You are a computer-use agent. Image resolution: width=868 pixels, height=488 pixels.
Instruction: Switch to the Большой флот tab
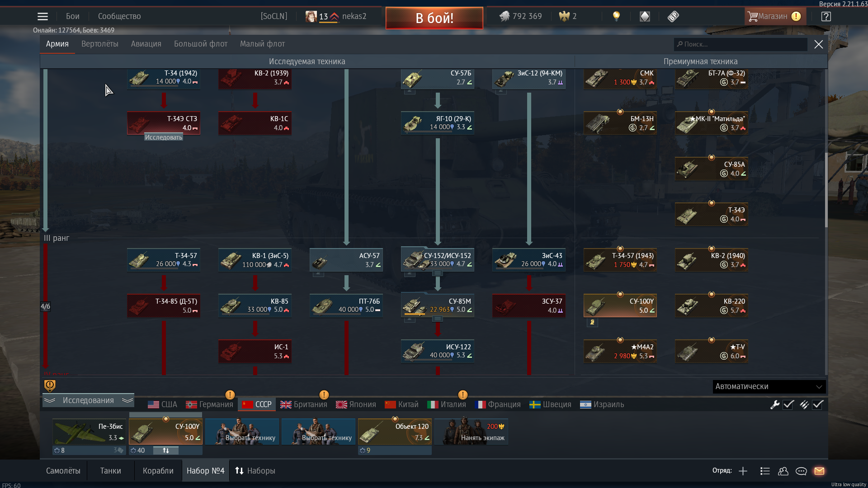coord(201,44)
